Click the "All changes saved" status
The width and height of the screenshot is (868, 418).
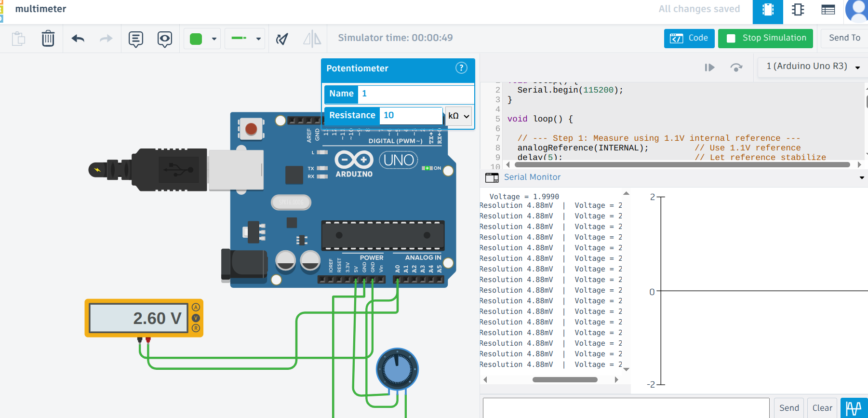point(699,9)
